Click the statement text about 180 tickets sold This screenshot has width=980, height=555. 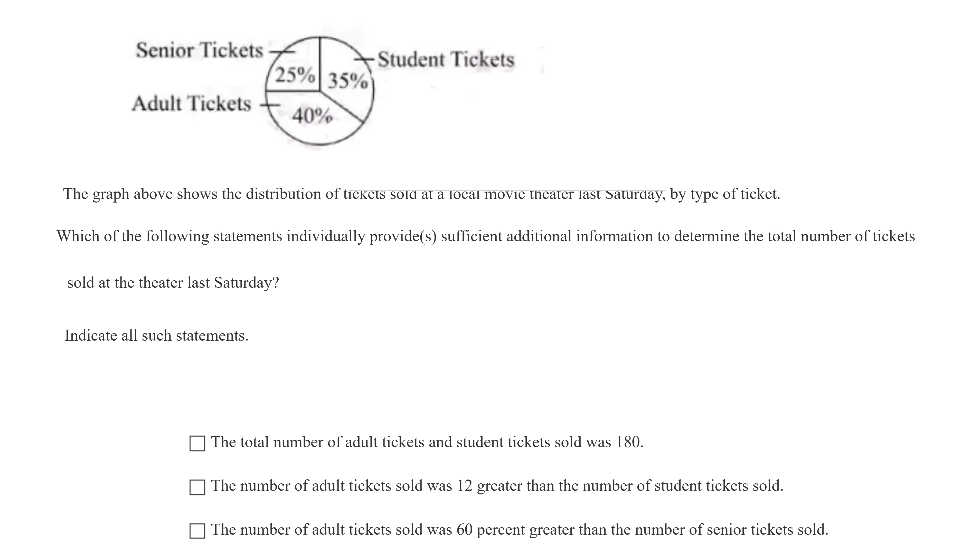(x=427, y=442)
